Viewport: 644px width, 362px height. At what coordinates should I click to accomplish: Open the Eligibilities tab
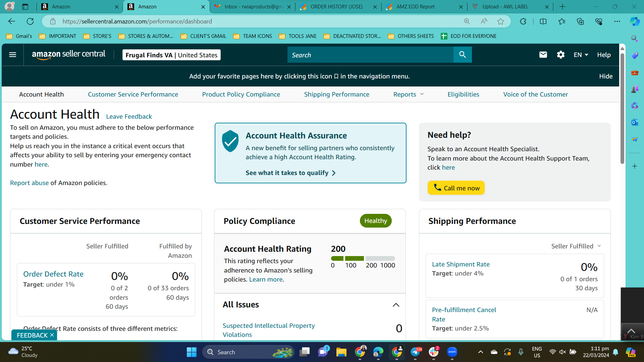463,94
